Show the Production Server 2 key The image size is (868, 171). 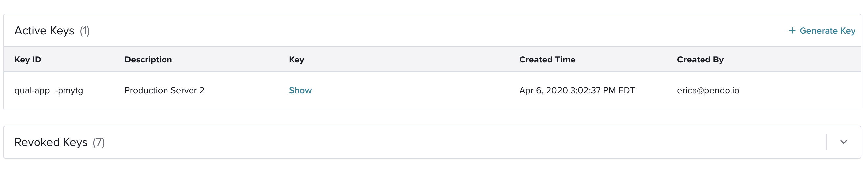tap(300, 90)
